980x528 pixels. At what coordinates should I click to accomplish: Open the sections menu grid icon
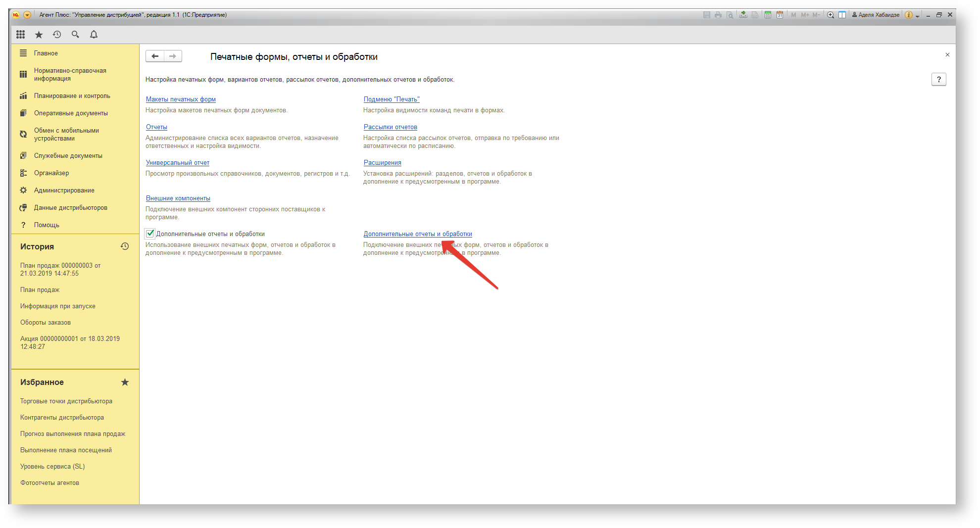[x=20, y=34]
